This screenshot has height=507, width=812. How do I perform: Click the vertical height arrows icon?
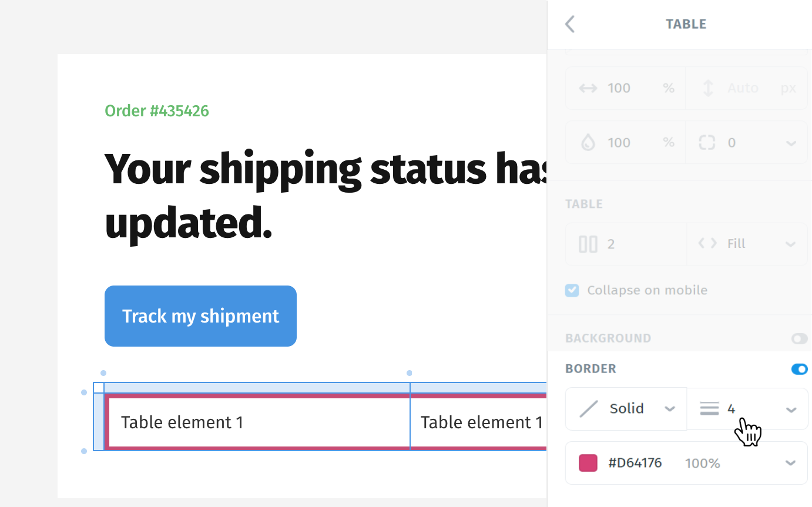tap(708, 88)
